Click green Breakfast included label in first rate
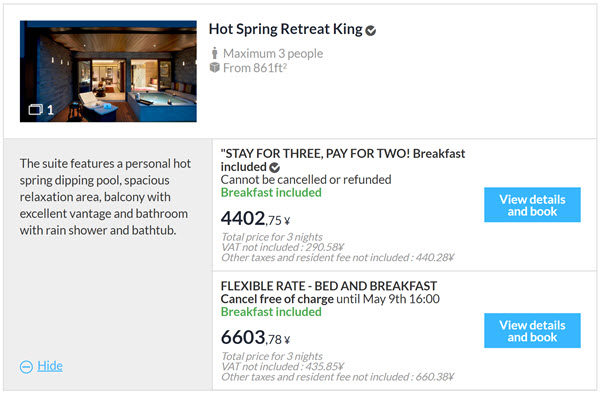Viewport: 600px width, 394px height. (271, 192)
